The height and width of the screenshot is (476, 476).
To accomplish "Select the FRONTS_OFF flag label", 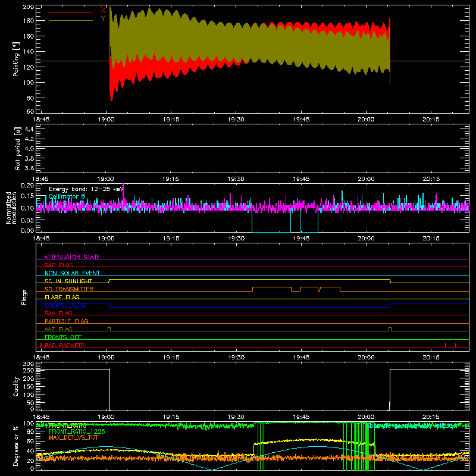I will click(x=63, y=337).
